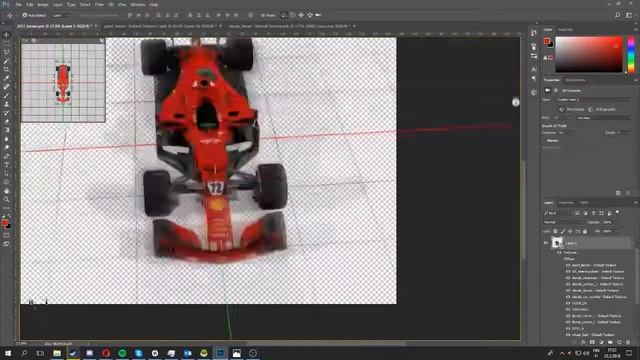640x360 pixels.
Task: Select the Crop tool
Action: tap(6, 69)
